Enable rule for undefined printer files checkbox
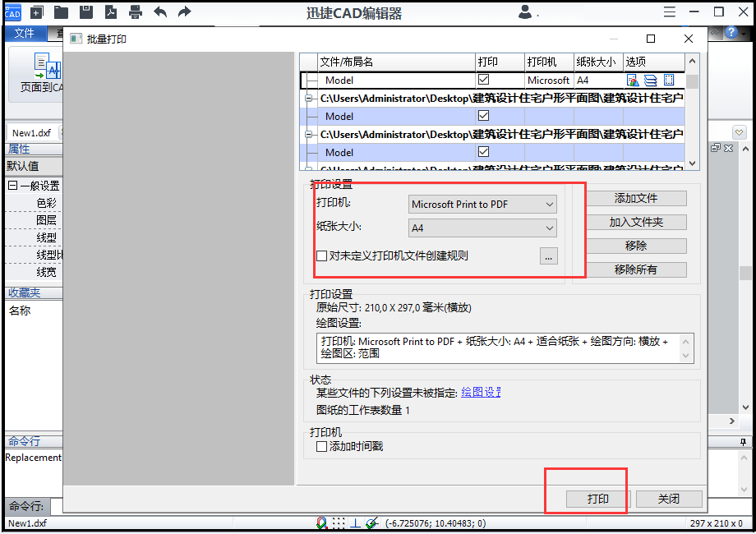This screenshot has height=534, width=756. click(321, 256)
